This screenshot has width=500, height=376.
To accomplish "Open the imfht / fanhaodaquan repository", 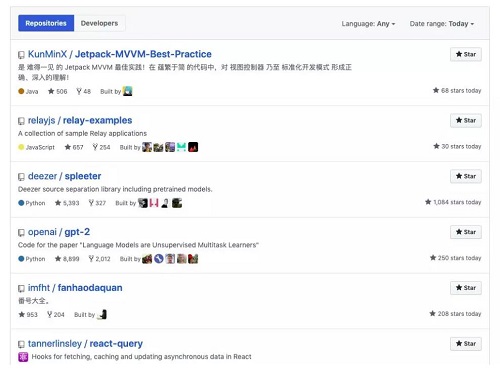I will coord(75,288).
